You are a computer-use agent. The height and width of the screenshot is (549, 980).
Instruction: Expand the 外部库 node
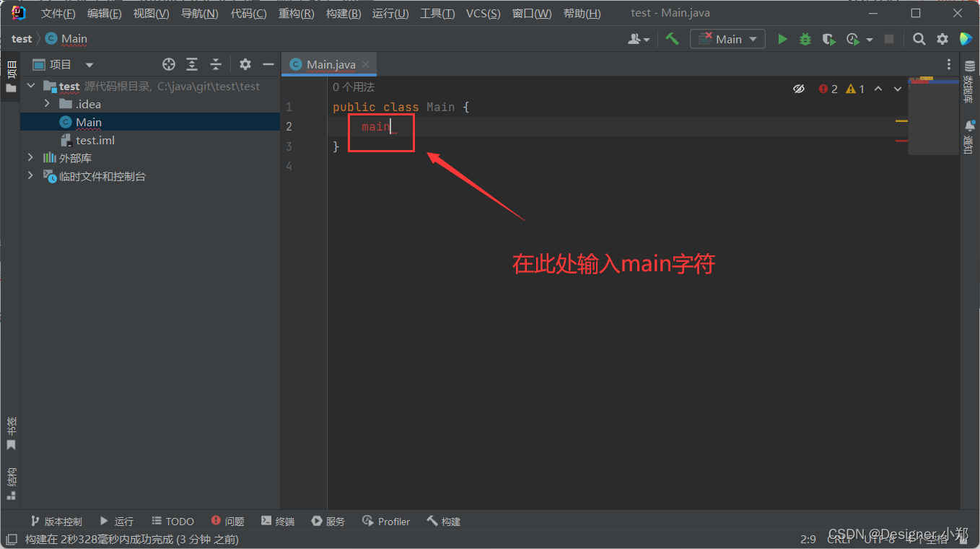coord(30,157)
